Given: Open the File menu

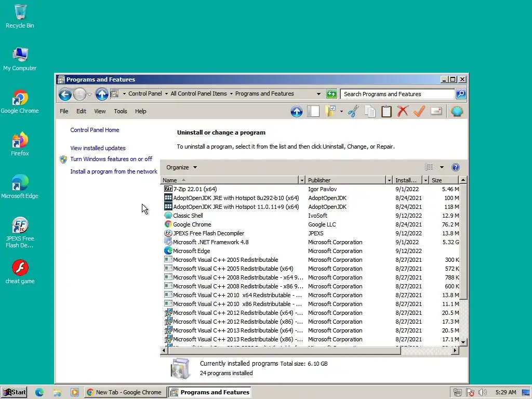Looking at the screenshot, I should click(64, 111).
